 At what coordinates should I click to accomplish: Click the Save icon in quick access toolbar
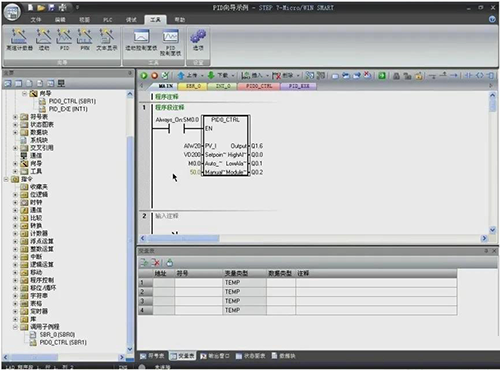point(51,7)
